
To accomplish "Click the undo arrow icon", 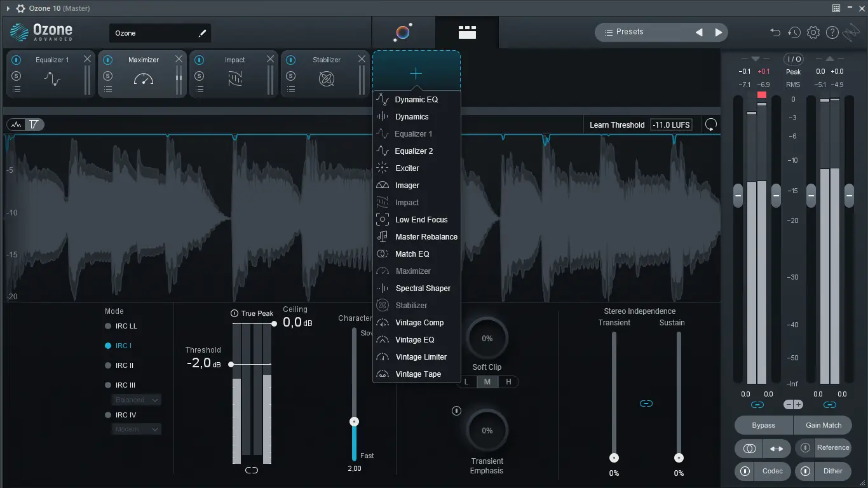I will click(x=775, y=32).
